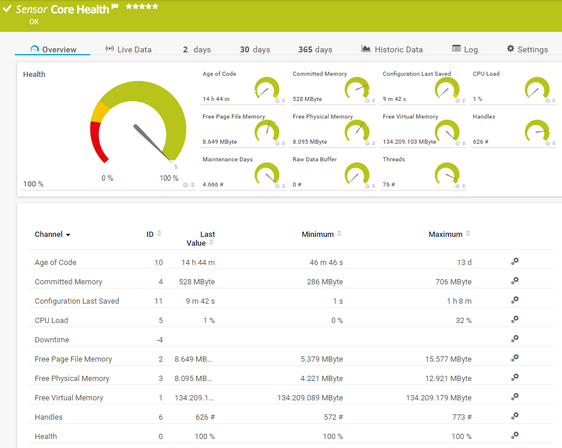Open settings gear for Free Virtual Memory row
Viewport: 562px width, 448px height.
coord(515,397)
